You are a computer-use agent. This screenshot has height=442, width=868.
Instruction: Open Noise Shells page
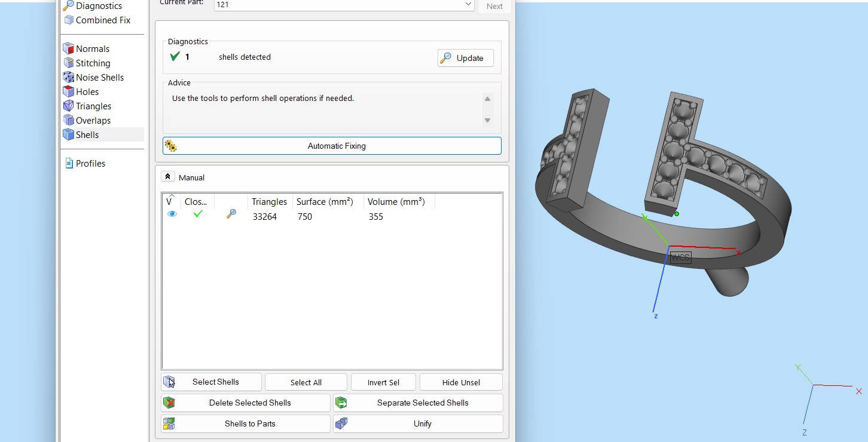point(100,78)
